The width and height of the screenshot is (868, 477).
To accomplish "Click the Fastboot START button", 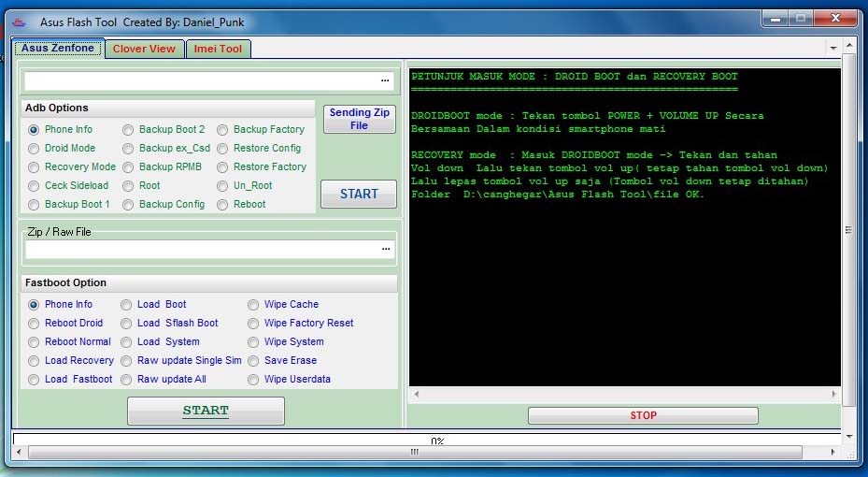I will coord(206,411).
